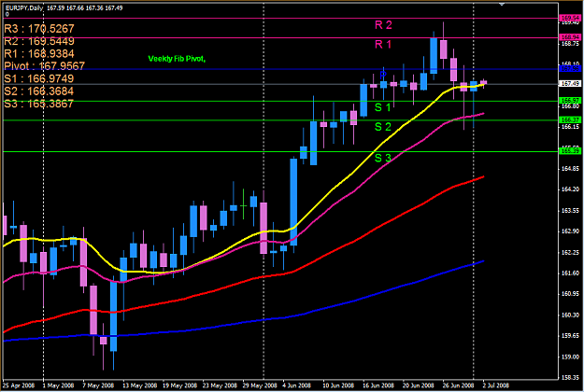The width and height of the screenshot is (584, 392).
Task: Click the '7 May 2008' date label
Action: [x=98, y=385]
